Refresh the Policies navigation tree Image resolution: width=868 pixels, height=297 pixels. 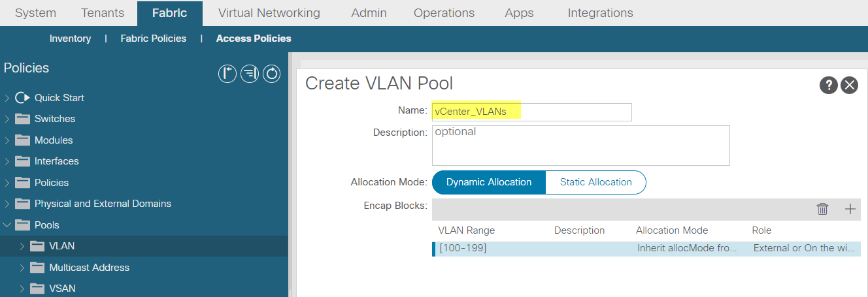pyautogui.click(x=271, y=74)
